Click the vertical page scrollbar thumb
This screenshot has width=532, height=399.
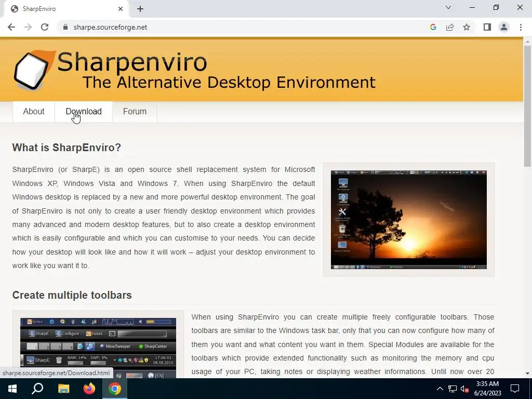527,105
